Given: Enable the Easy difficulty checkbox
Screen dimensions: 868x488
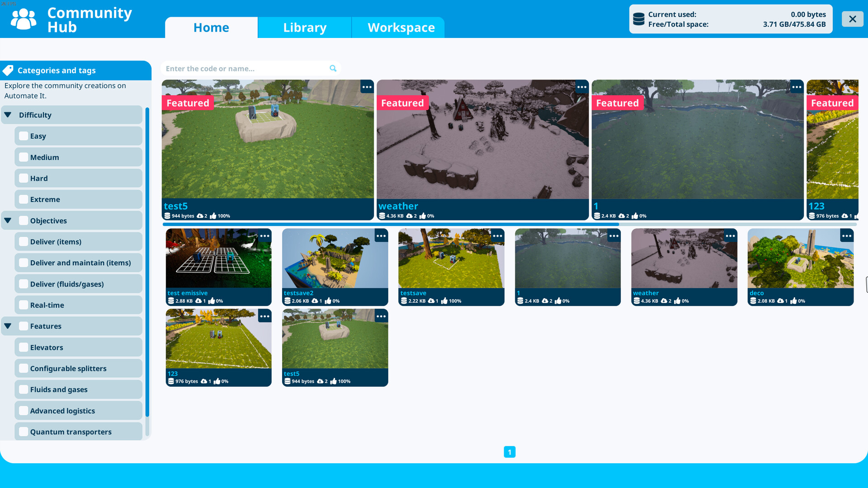Looking at the screenshot, I should tap(23, 136).
